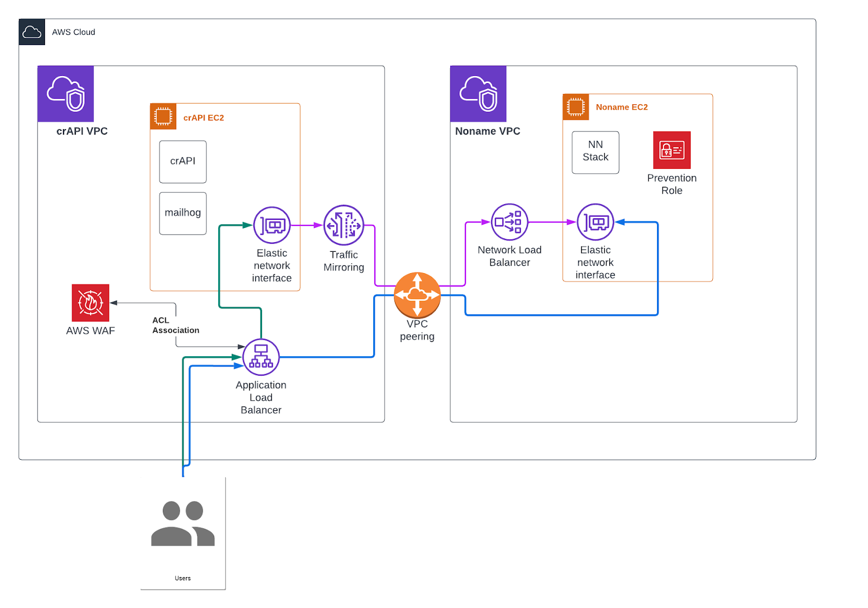868x608 pixels.
Task: Select the 'ACL Association' label
Action: coord(176,325)
